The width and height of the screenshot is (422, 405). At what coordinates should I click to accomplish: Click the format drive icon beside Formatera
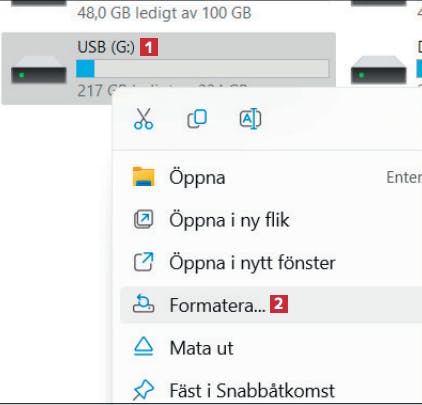click(143, 304)
